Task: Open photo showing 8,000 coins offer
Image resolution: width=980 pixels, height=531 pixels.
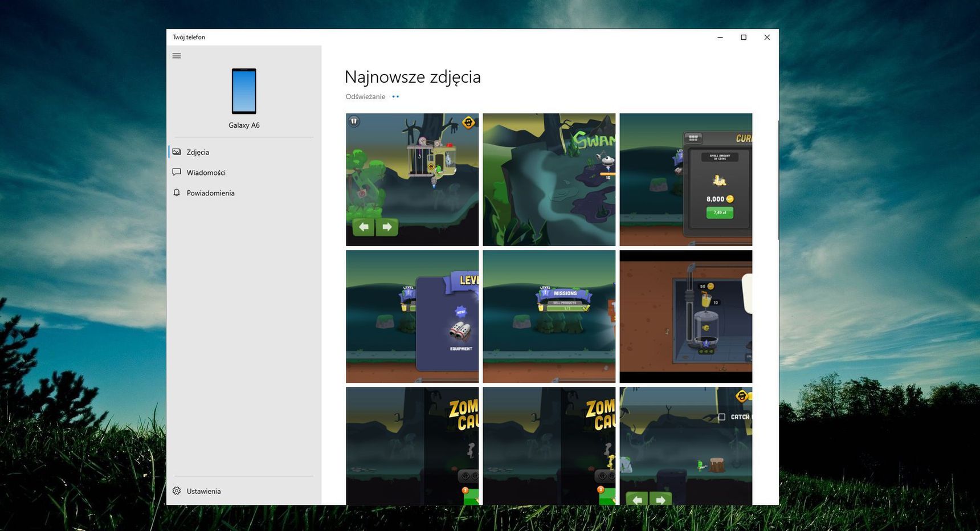Action: pos(685,179)
